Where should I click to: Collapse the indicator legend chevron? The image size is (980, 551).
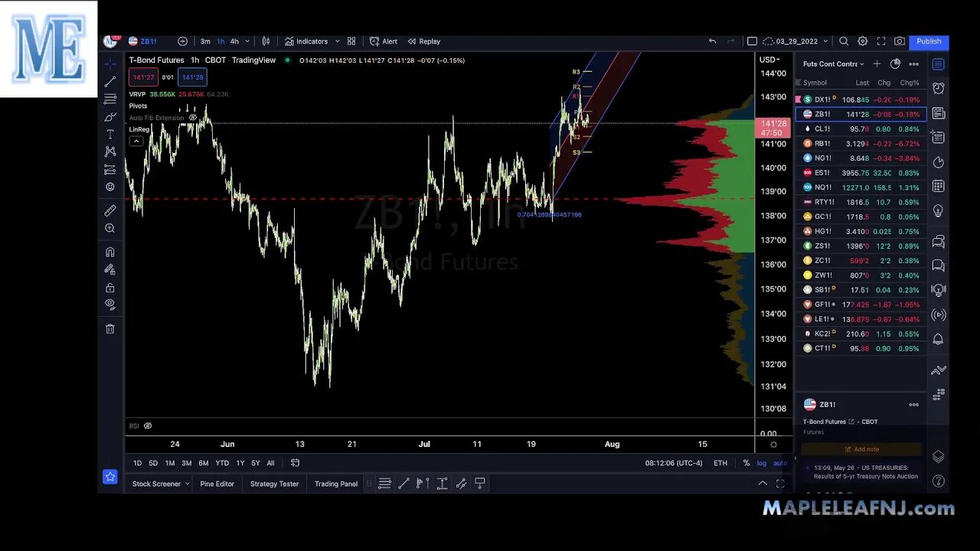[x=136, y=141]
